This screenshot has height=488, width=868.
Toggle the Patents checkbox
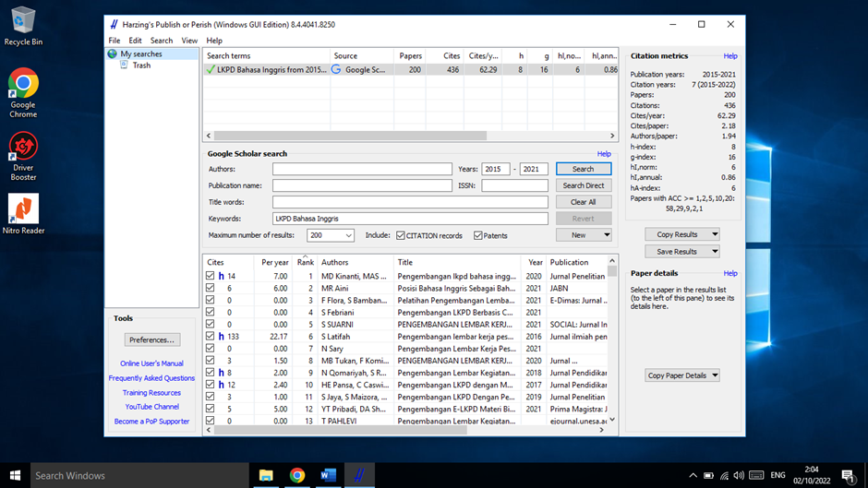[x=477, y=236]
